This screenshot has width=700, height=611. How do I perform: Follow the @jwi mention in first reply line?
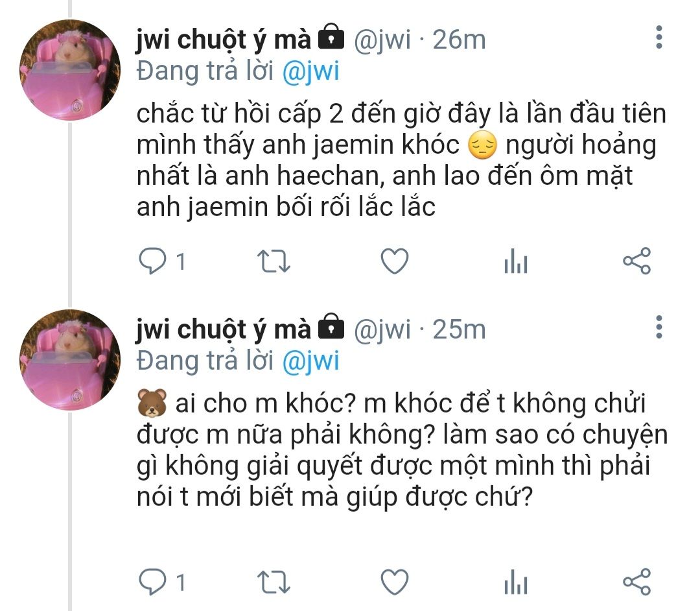tap(310, 71)
